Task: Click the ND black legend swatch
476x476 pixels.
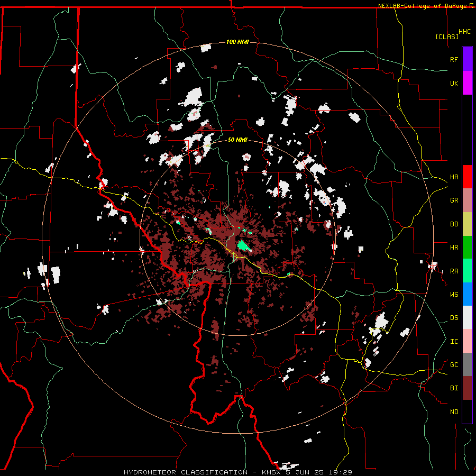Action: coord(467,411)
